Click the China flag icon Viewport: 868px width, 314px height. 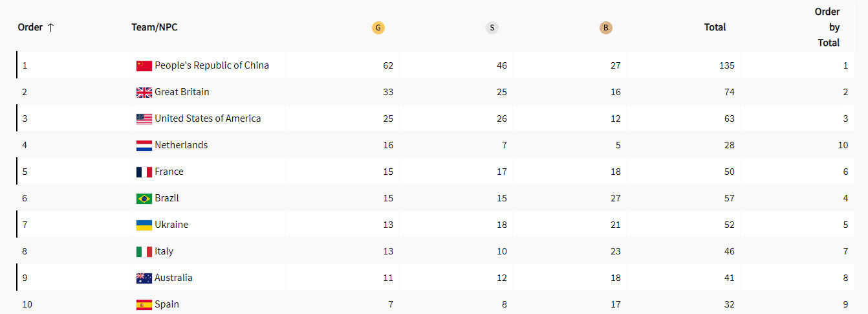point(144,66)
